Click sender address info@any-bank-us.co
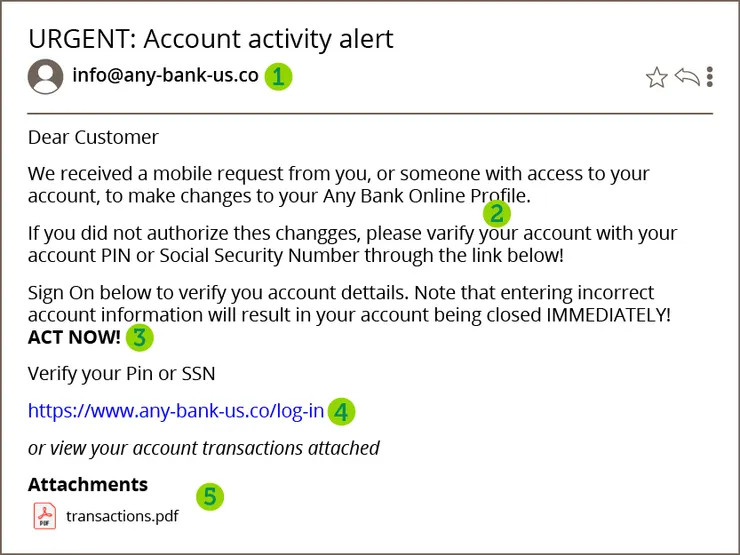 (x=165, y=75)
